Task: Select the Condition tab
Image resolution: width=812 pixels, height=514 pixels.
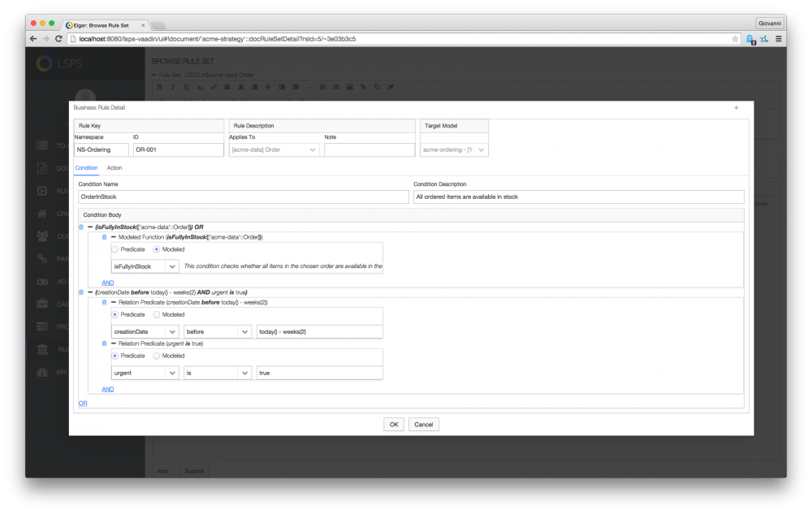Action: pyautogui.click(x=86, y=168)
